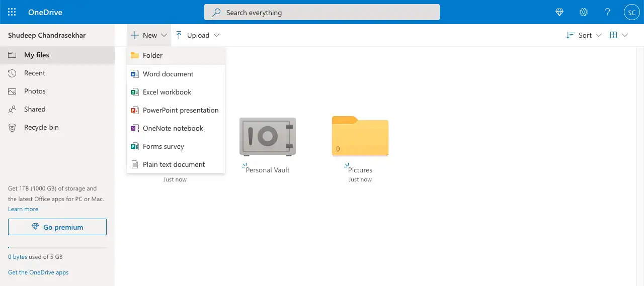The width and height of the screenshot is (644, 286).
Task: Click the Help question mark icon
Action: (x=608, y=12)
